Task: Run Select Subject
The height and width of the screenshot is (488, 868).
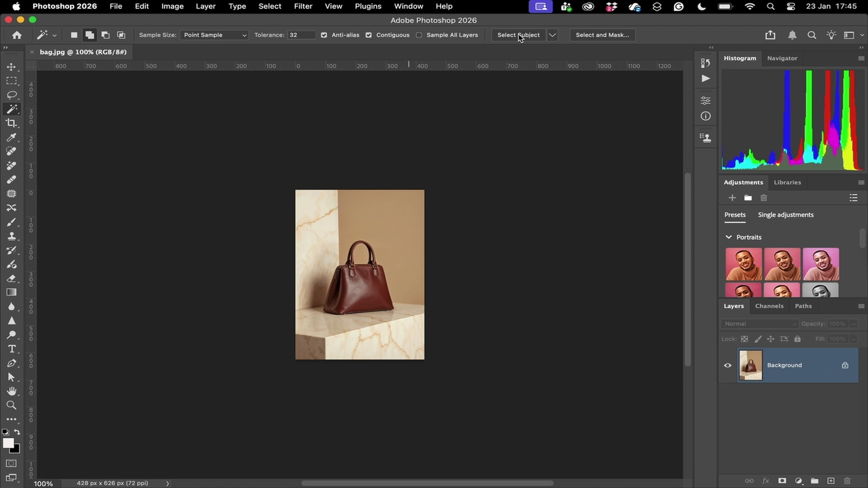Action: (518, 35)
